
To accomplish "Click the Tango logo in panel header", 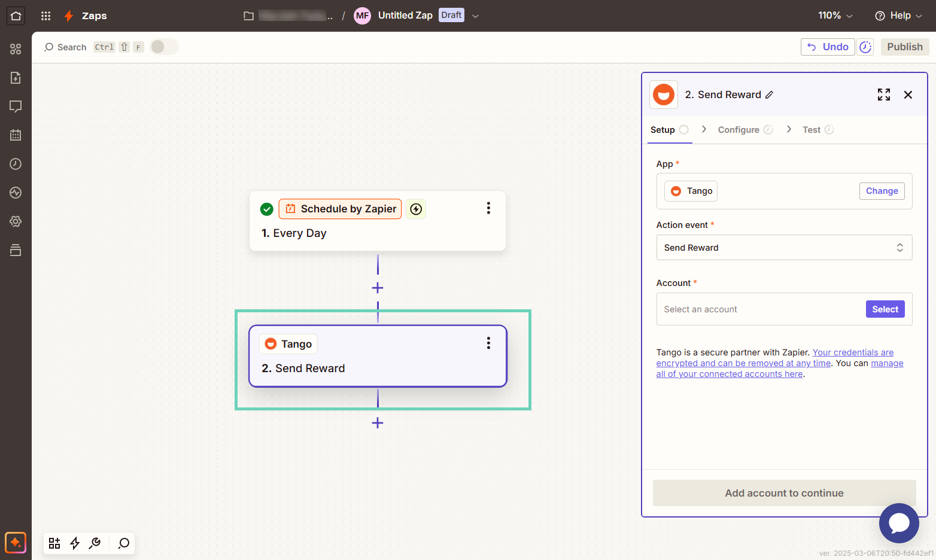I will (x=664, y=95).
